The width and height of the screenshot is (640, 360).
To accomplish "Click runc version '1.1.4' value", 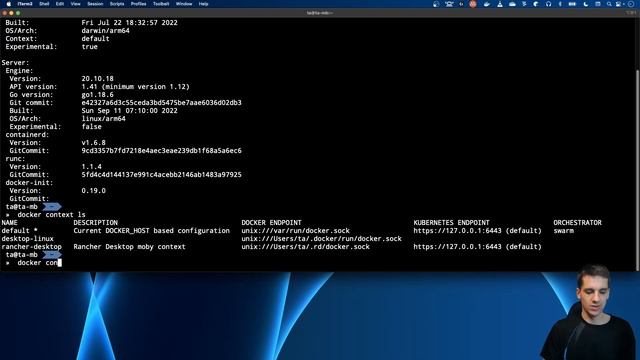I will click(x=91, y=167).
